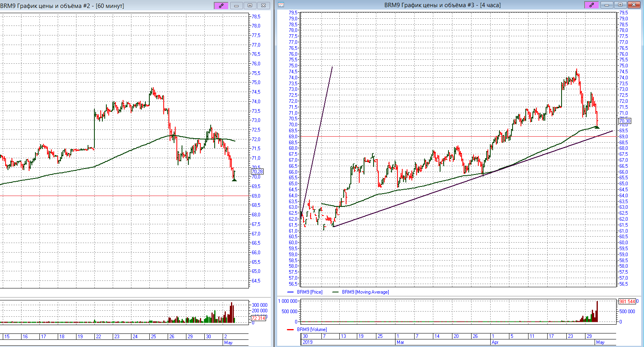Click the May label on 60-minute time axis

228,343
